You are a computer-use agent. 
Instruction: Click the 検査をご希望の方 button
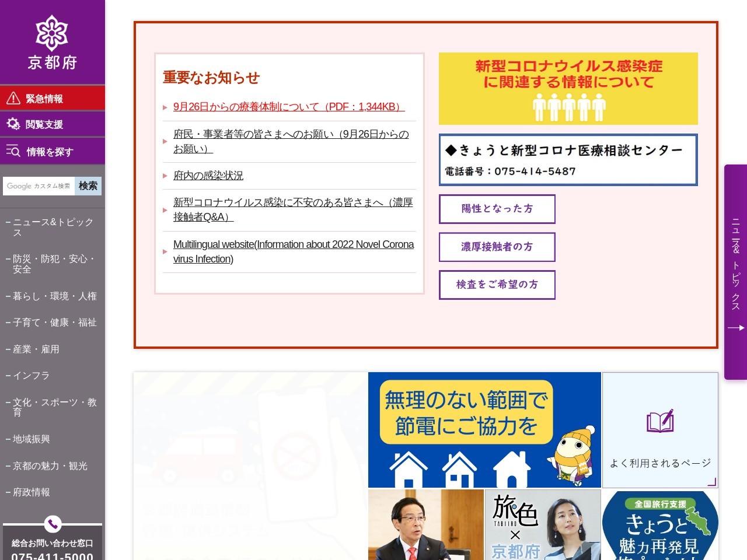pyautogui.click(x=497, y=285)
